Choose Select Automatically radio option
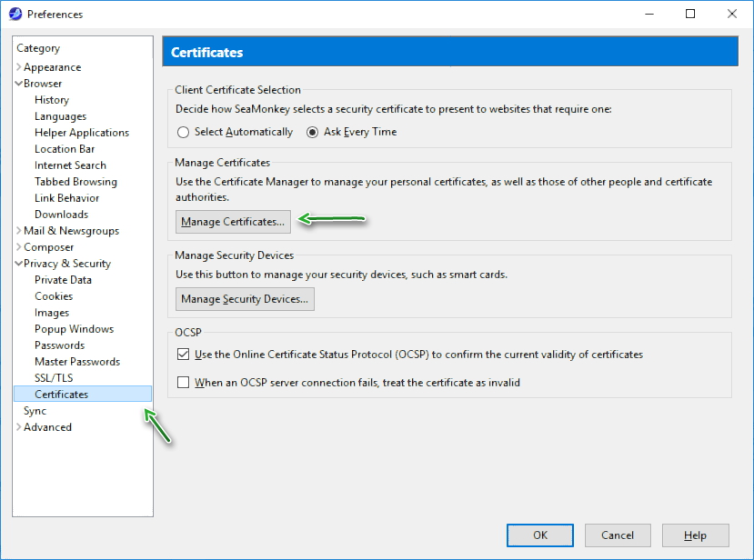 point(184,132)
